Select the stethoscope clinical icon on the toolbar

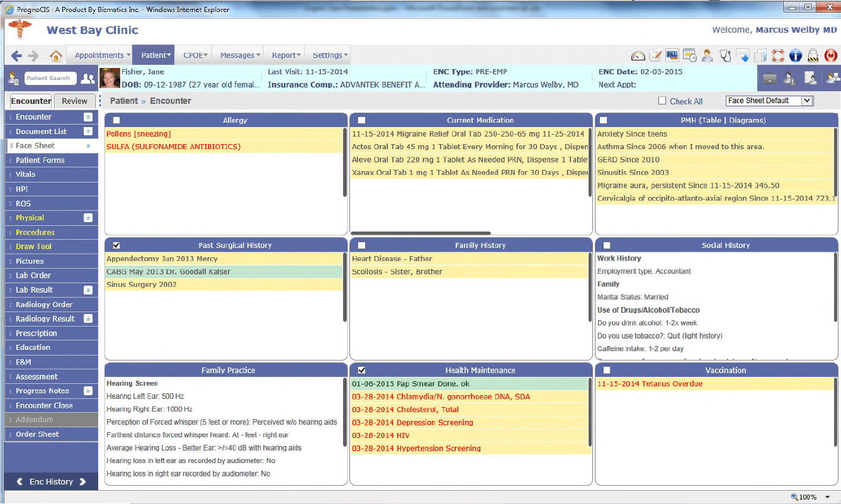point(725,55)
